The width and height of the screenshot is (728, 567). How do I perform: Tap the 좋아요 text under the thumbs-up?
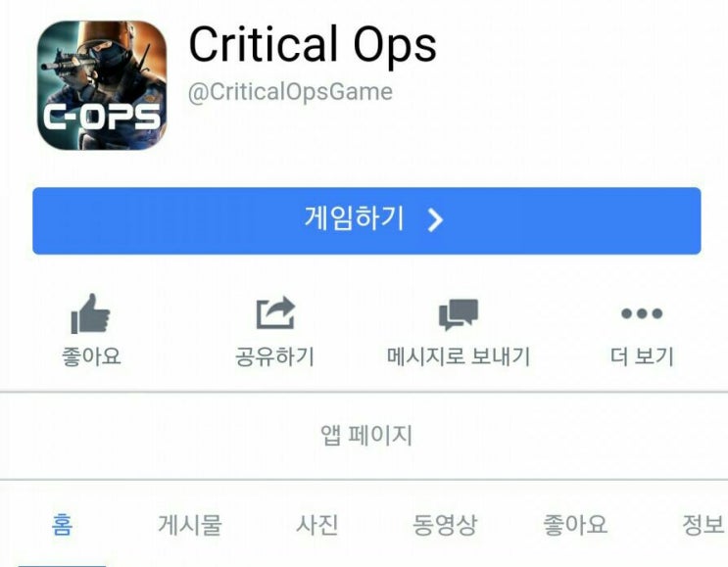(91, 356)
